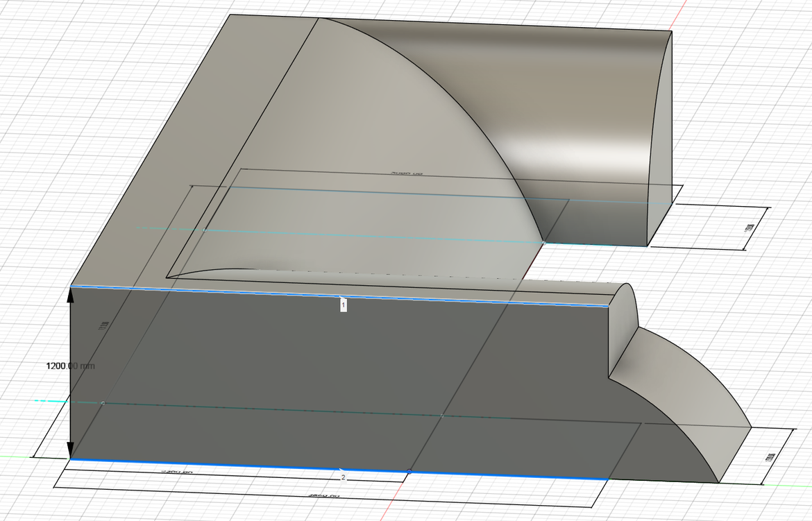Select edge marker labeled 2
The width and height of the screenshot is (812, 521).
tap(343, 477)
